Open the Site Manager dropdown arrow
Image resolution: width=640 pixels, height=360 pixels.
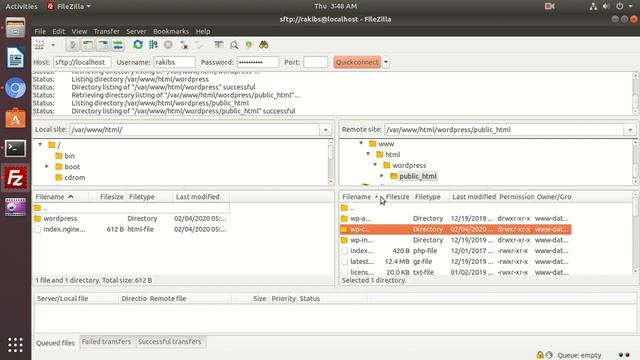click(53, 45)
